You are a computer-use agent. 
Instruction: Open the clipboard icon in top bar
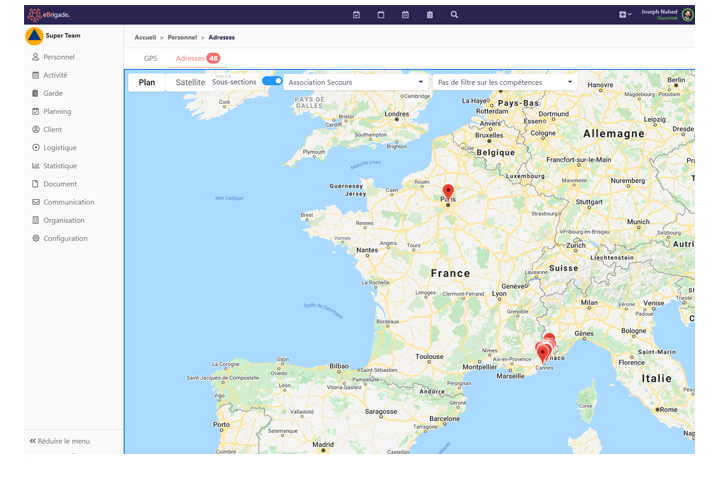[430, 15]
